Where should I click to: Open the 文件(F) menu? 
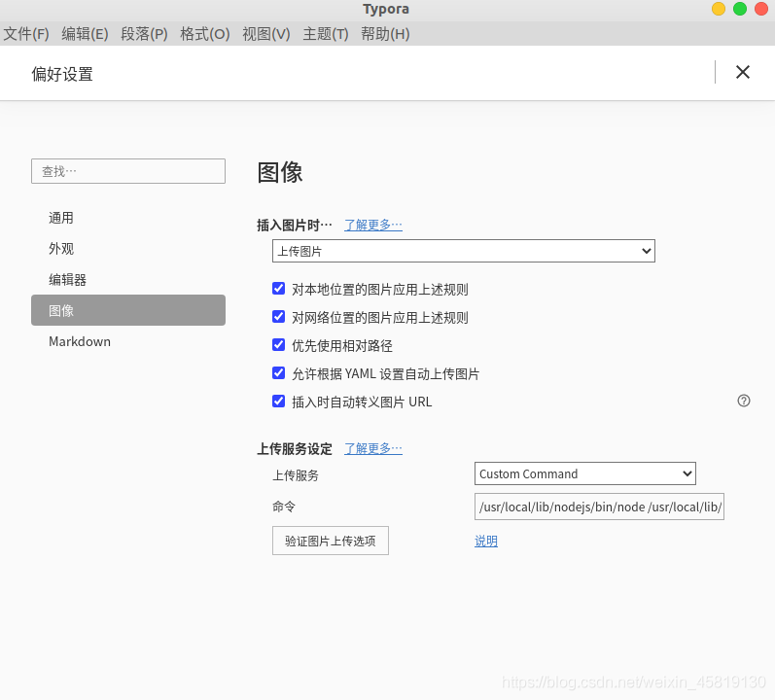[x=26, y=34]
